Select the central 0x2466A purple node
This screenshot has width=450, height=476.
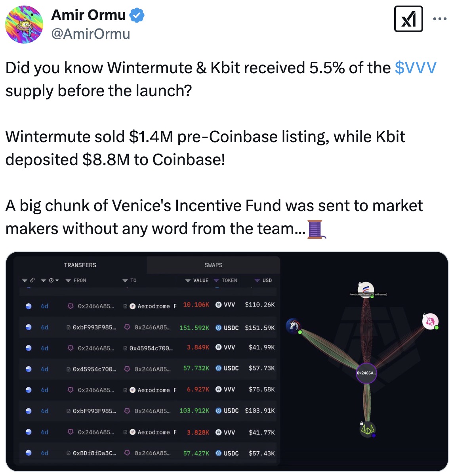pyautogui.click(x=366, y=373)
